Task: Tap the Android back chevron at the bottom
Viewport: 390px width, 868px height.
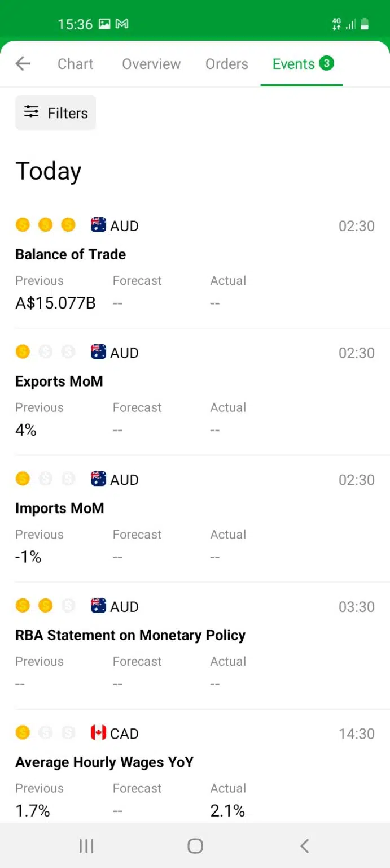Action: 304,845
